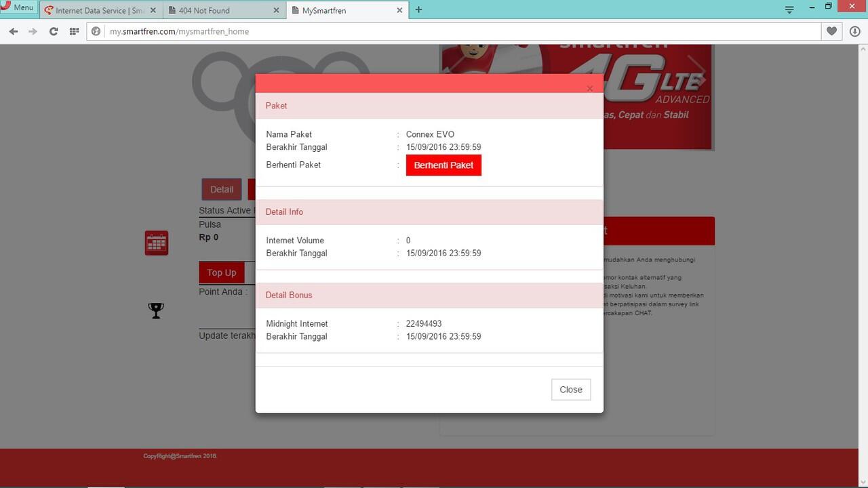Click the Nama Paket label

click(x=289, y=134)
